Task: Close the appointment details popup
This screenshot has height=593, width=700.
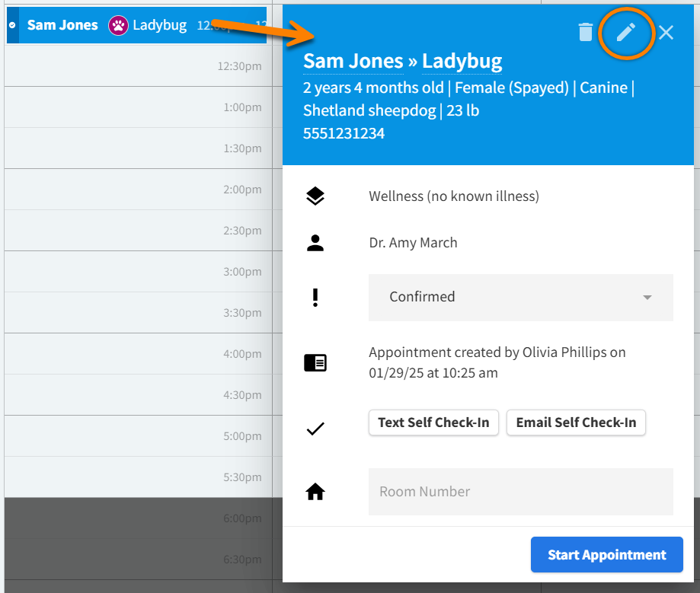Action: point(666,32)
